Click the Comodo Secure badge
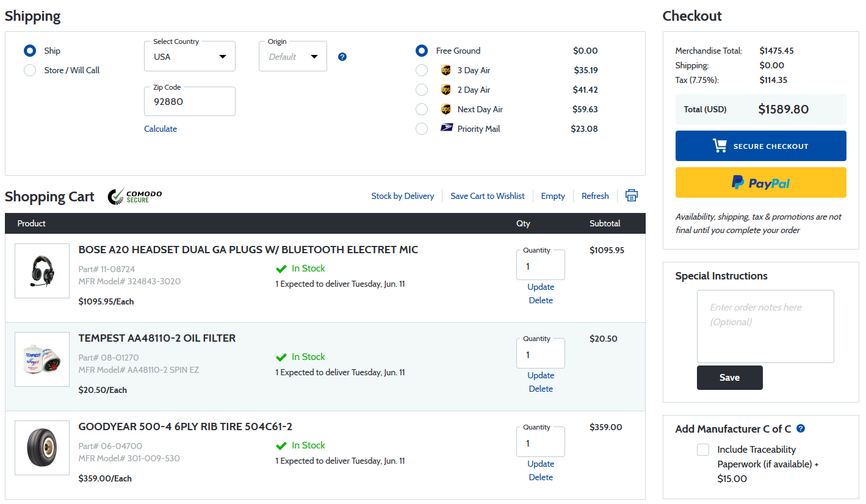Image resolution: width=866 pixels, height=504 pixels. [135, 196]
